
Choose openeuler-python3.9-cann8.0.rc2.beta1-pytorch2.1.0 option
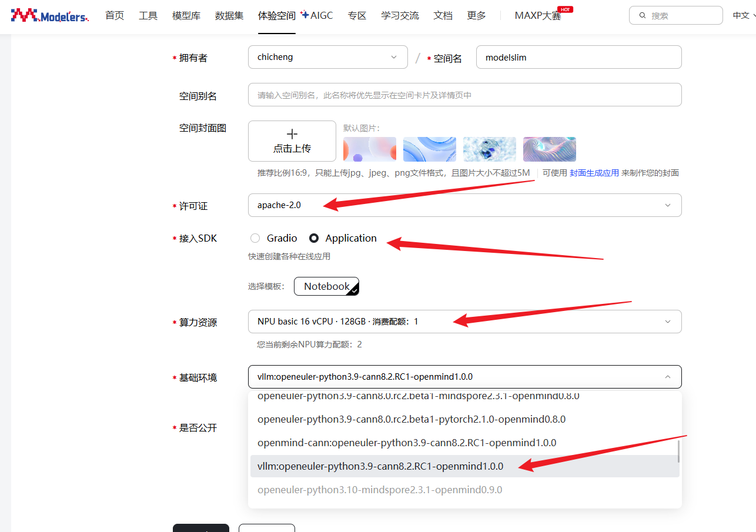pyautogui.click(x=465, y=419)
